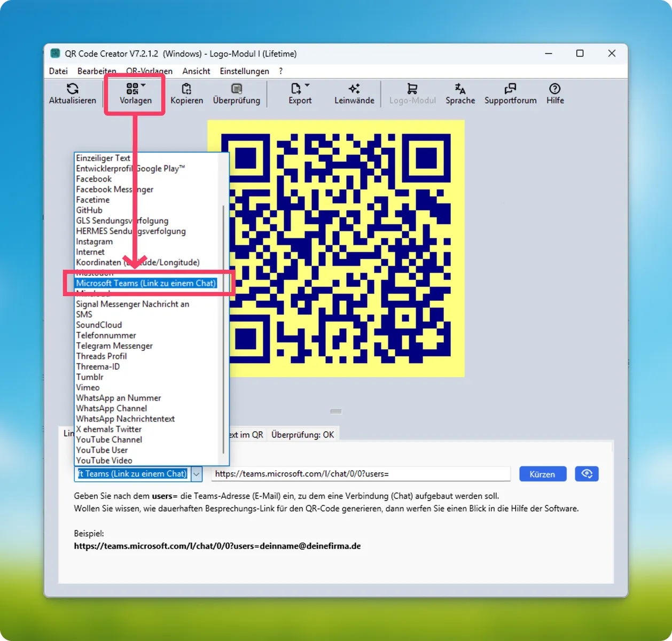Screen dimensions: 672x641
Task: Select Telegram Messenger template
Action: 114,346
